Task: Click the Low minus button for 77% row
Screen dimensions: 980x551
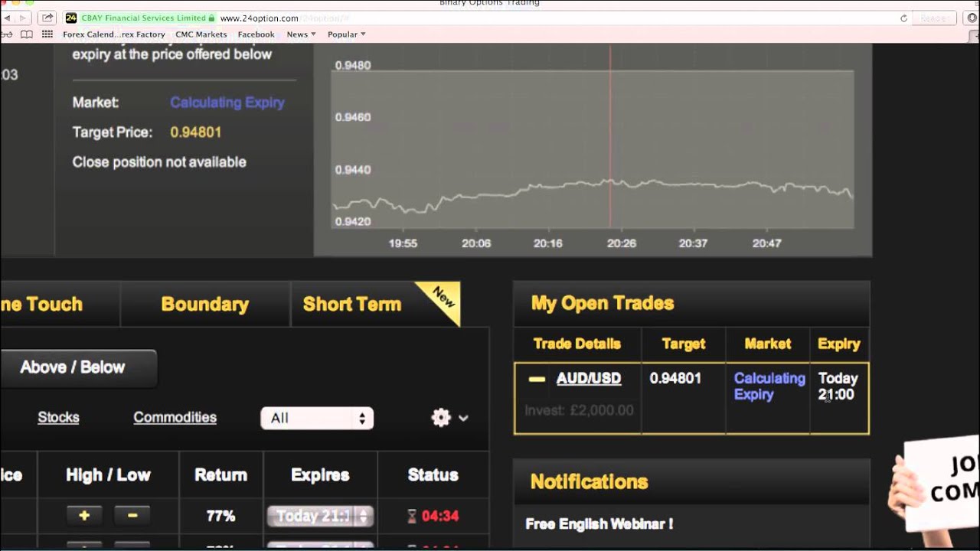Action: pos(132,516)
